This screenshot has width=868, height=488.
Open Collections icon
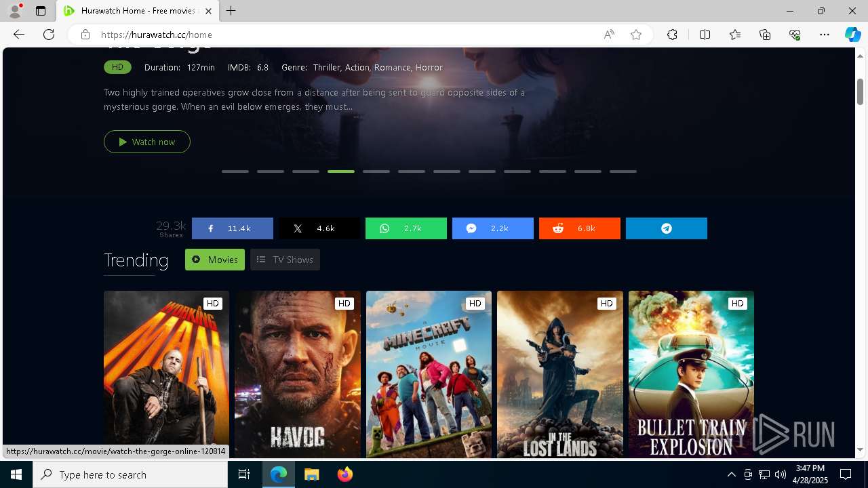point(765,35)
